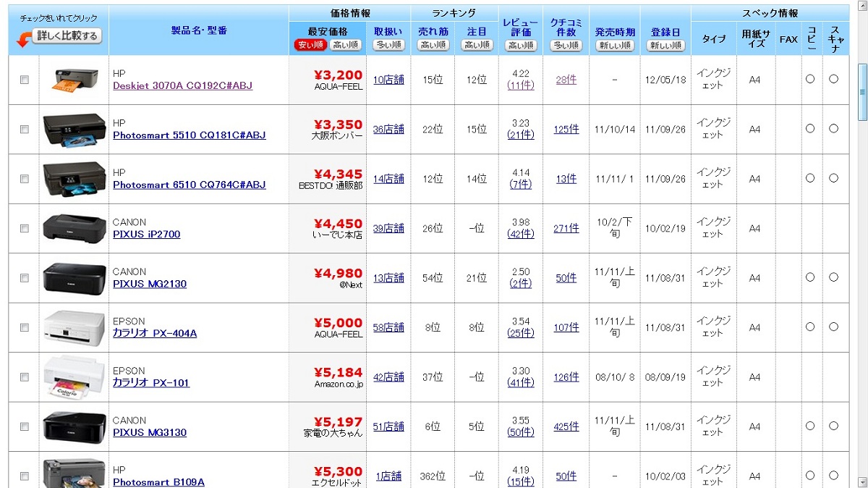Image resolution: width=868 pixels, height=488 pixels.
Task: Go to the PIXUS iP2700 product page
Action: pos(147,235)
